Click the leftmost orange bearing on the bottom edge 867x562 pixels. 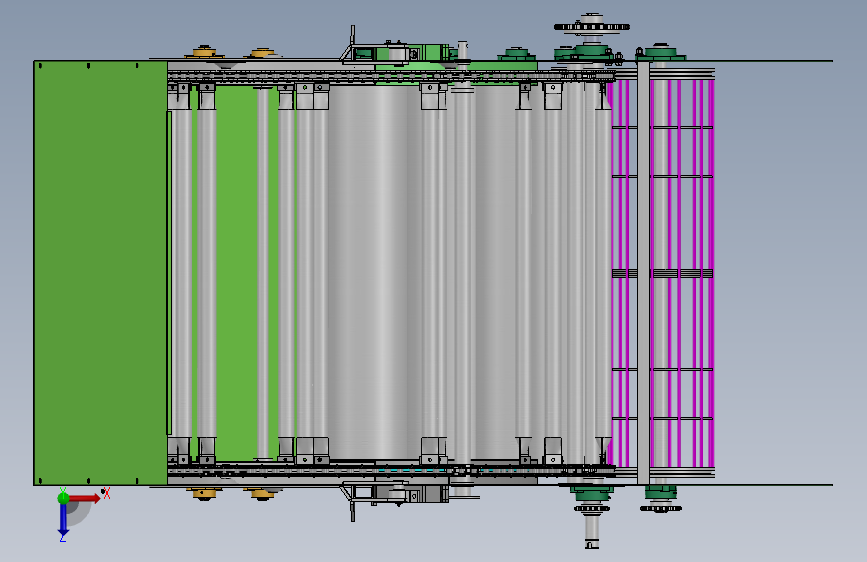tap(204, 493)
